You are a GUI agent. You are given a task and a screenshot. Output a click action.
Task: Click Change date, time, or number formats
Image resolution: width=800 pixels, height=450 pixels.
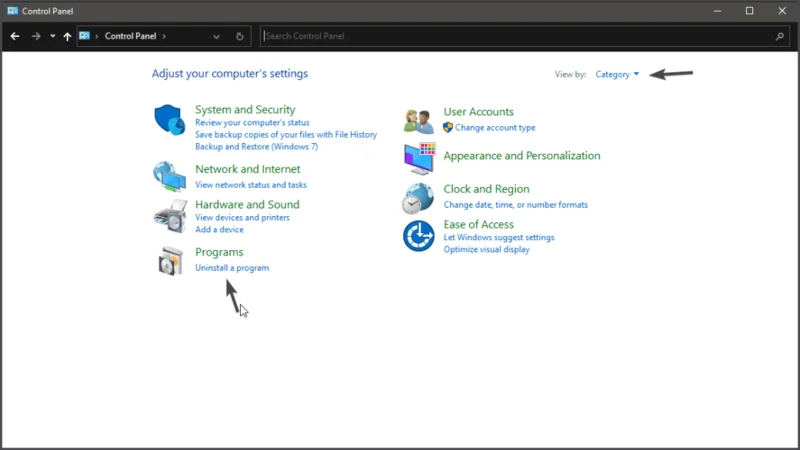(515, 205)
